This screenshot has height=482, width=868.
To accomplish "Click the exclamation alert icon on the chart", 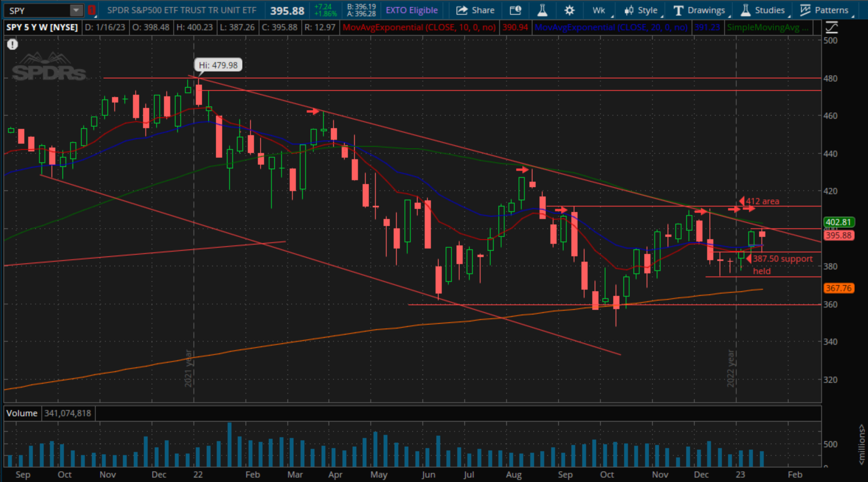I will (x=12, y=45).
